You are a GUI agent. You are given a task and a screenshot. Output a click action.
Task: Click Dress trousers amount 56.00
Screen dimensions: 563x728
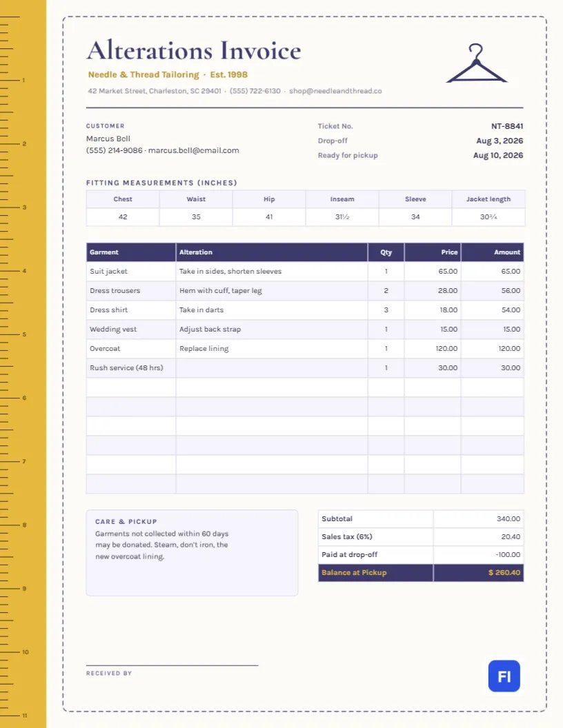[x=493, y=291]
